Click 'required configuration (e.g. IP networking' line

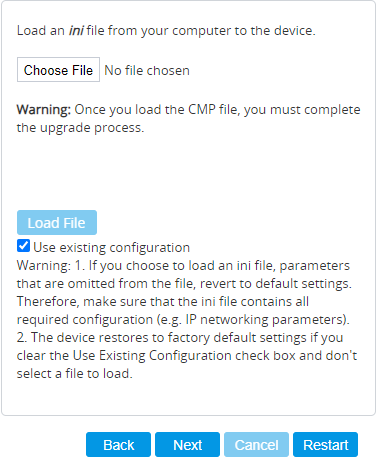point(183,320)
